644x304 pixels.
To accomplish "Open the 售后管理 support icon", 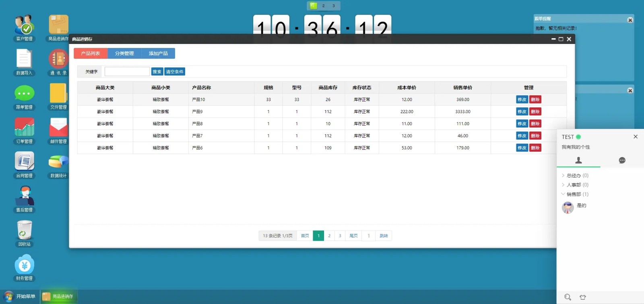I will point(24,196).
